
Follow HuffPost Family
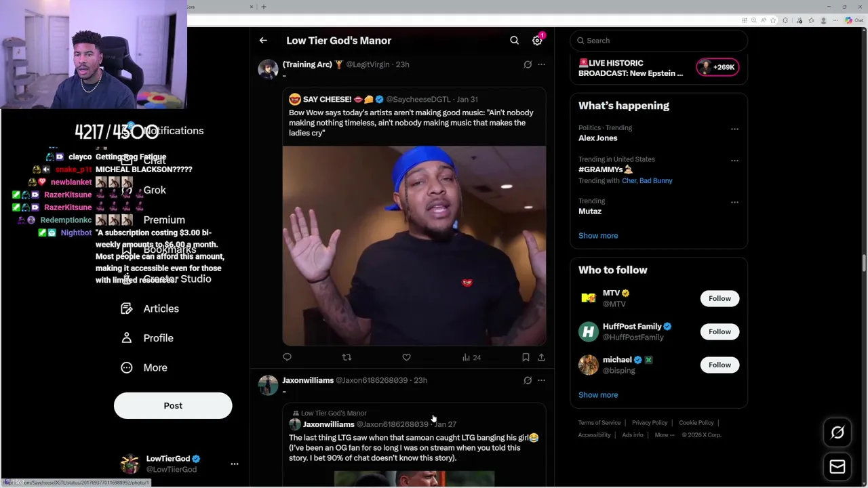point(719,331)
